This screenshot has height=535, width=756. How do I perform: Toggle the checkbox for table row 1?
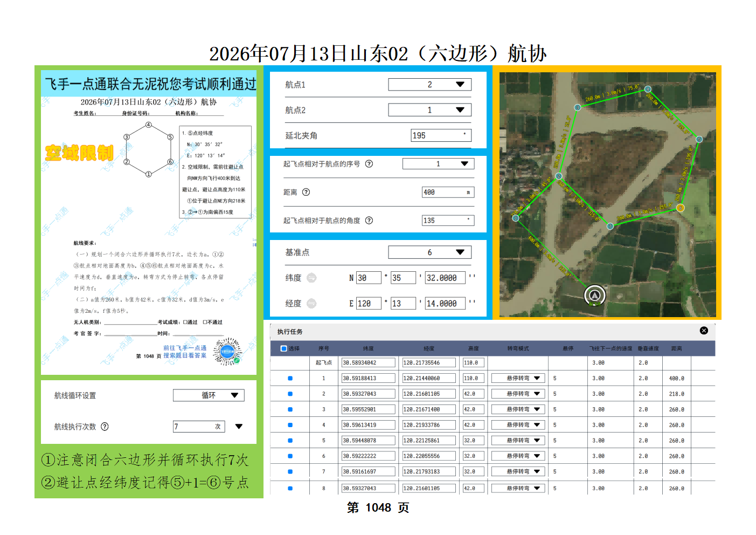tap(290, 379)
